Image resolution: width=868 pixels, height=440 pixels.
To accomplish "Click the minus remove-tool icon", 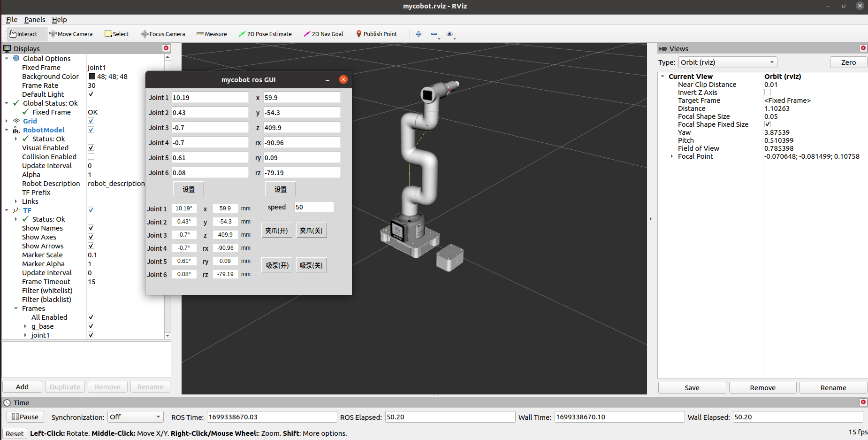I will [434, 34].
